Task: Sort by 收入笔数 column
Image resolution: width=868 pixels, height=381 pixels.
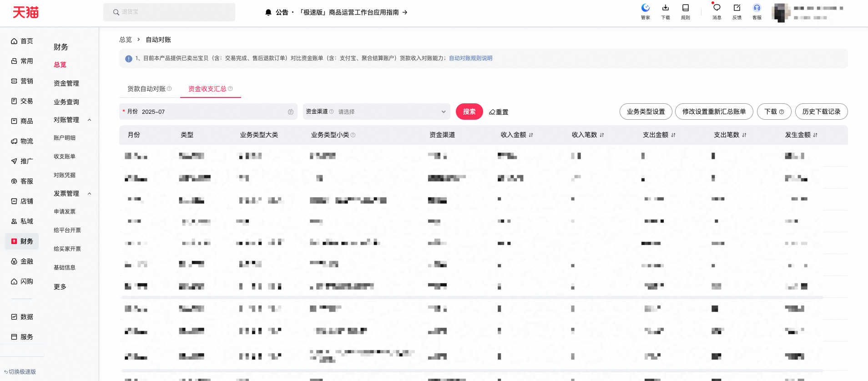Action: point(602,135)
